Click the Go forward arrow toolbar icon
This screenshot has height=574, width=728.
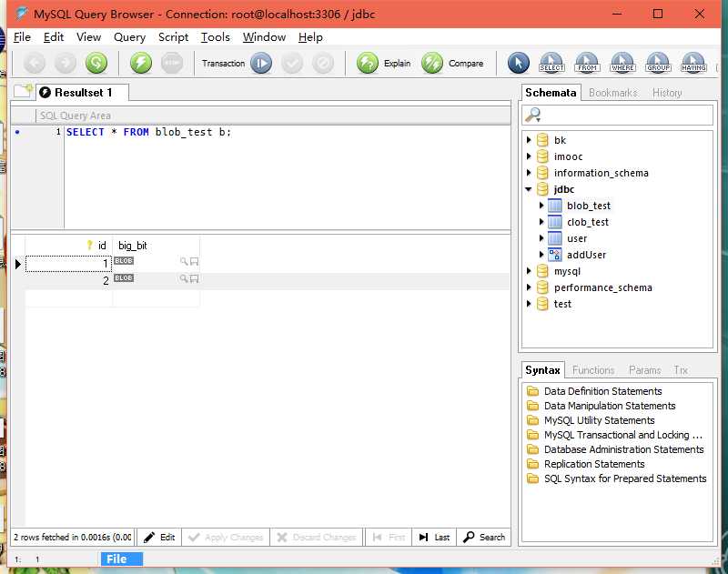[x=65, y=63]
